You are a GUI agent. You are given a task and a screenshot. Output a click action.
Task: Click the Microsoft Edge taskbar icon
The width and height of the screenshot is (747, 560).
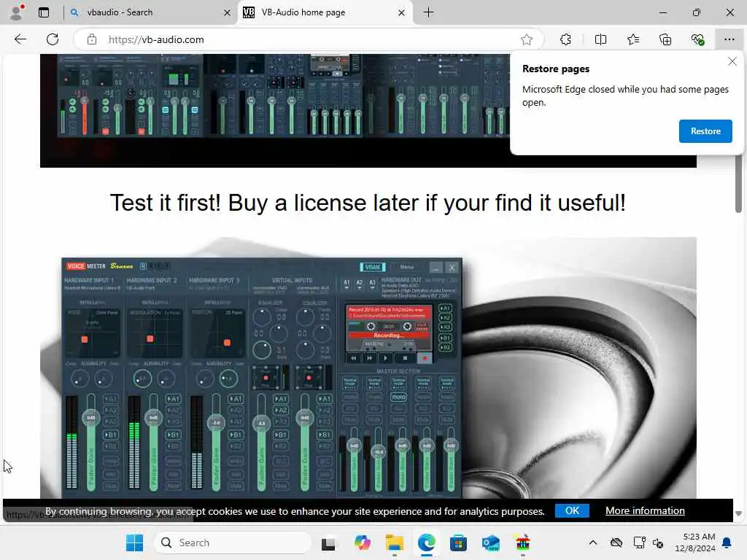(x=426, y=542)
